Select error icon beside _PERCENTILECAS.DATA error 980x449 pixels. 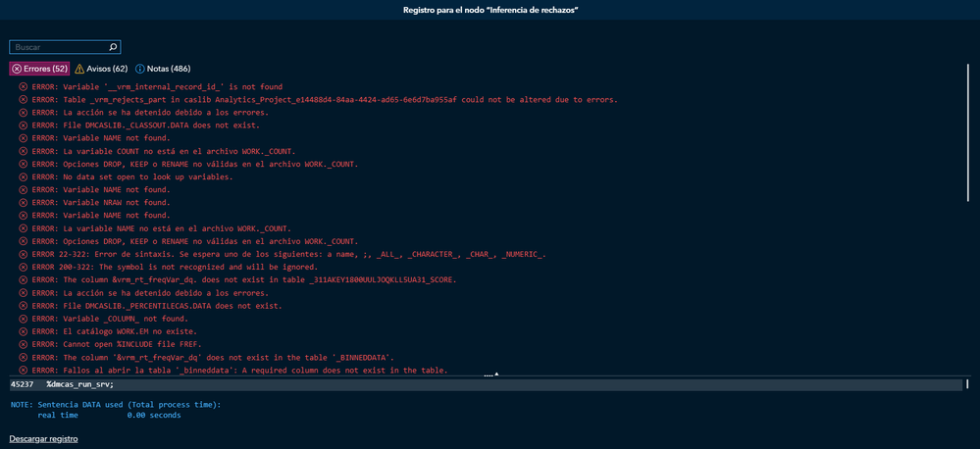pyautogui.click(x=24, y=305)
